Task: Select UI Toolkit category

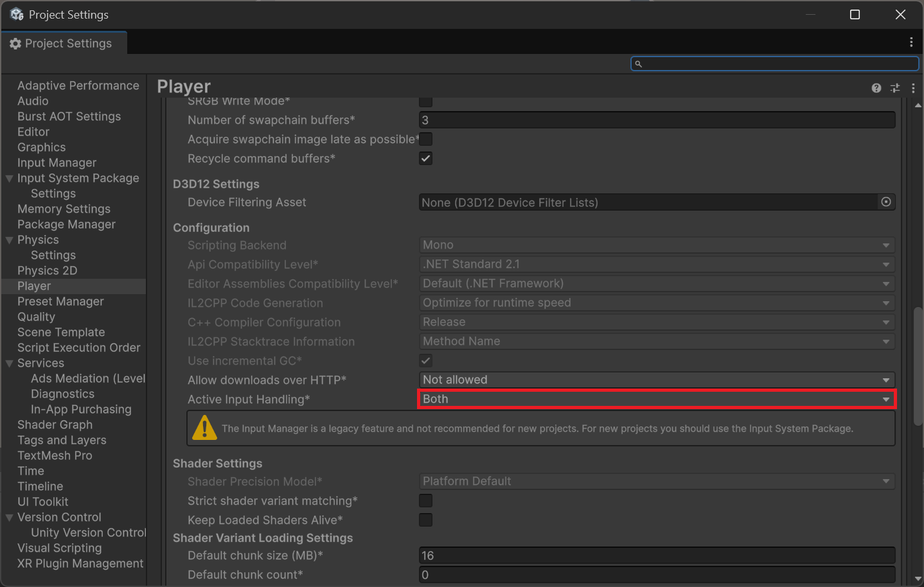Action: [x=42, y=502]
